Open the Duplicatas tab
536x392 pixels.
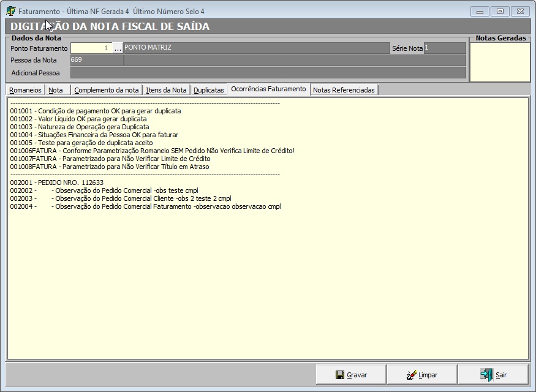[208, 90]
